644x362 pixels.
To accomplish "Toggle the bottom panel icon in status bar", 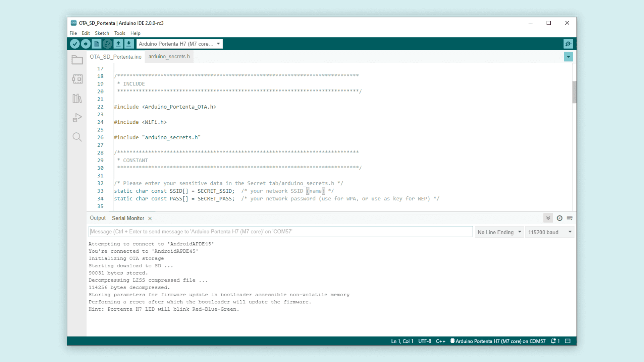I will coord(568,341).
